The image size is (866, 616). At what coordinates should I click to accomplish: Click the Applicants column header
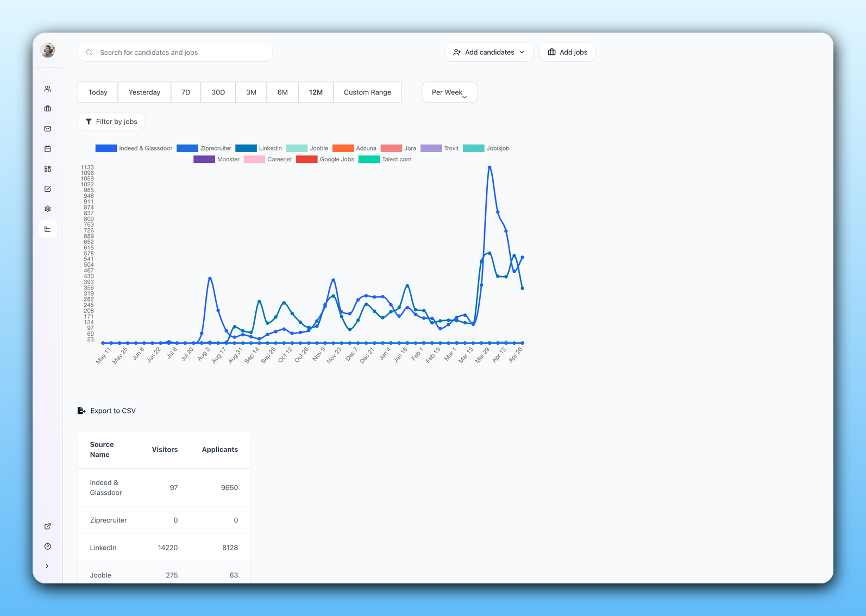tap(220, 450)
